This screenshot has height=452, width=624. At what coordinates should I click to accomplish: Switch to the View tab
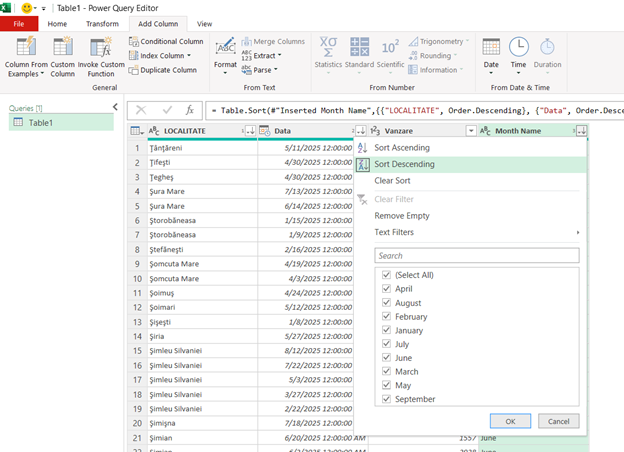pyautogui.click(x=204, y=24)
